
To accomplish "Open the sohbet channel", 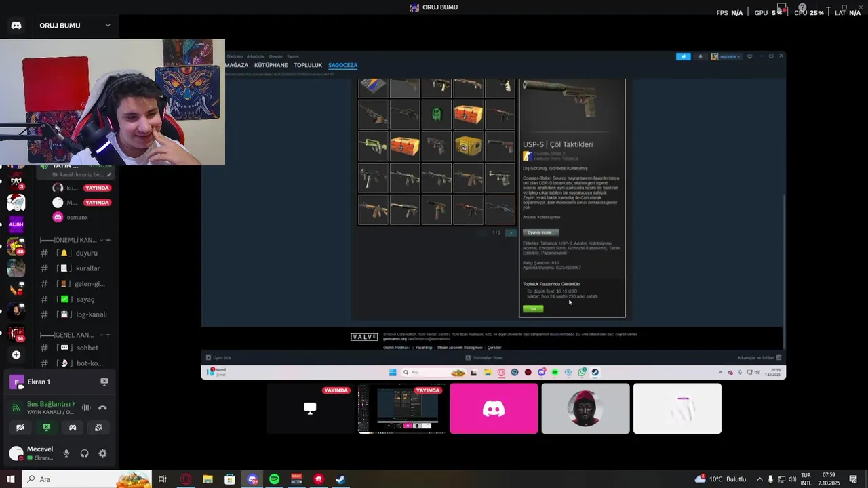I will click(x=75, y=348).
